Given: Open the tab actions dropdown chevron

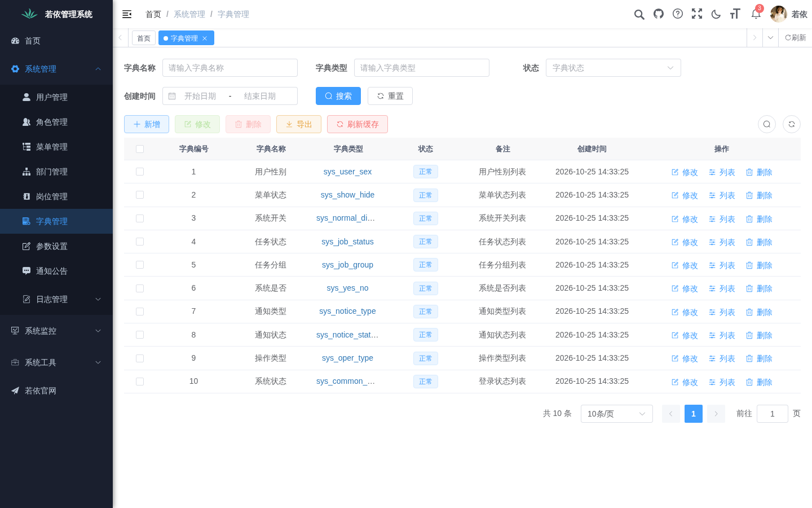Looking at the screenshot, I should click(770, 38).
